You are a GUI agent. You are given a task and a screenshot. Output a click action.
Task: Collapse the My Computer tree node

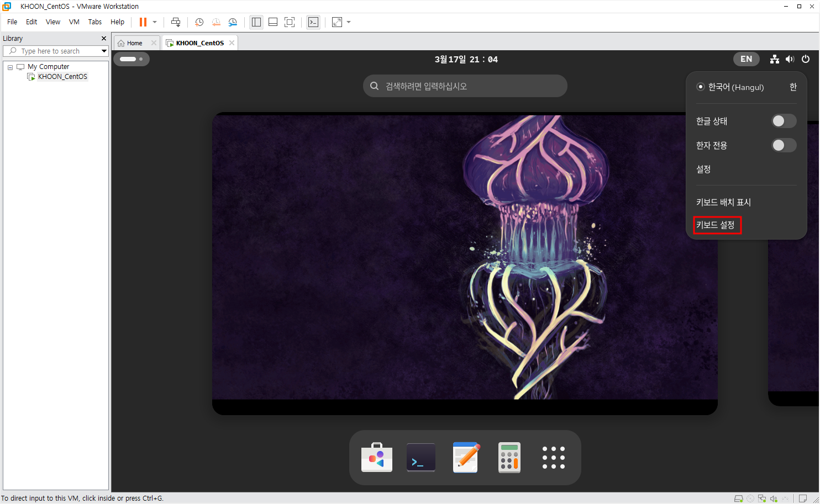(10, 67)
